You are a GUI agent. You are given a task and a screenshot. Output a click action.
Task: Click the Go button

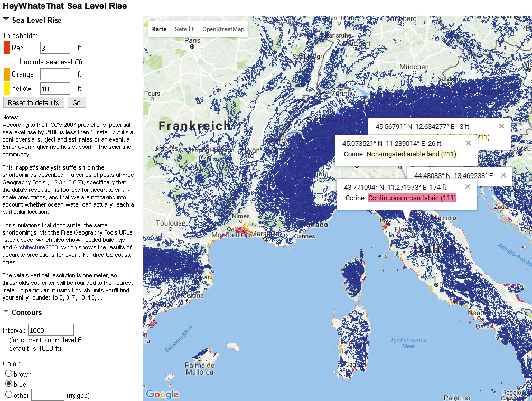coord(77,102)
